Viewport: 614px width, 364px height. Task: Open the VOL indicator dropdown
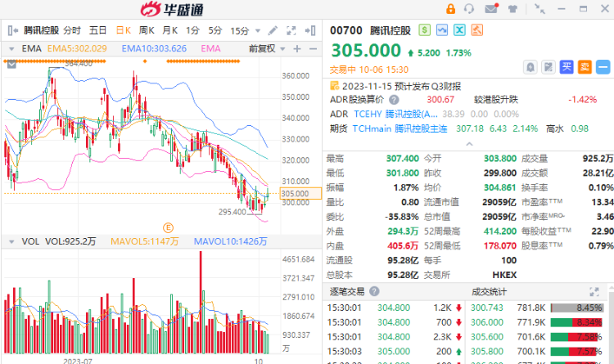pos(11,242)
